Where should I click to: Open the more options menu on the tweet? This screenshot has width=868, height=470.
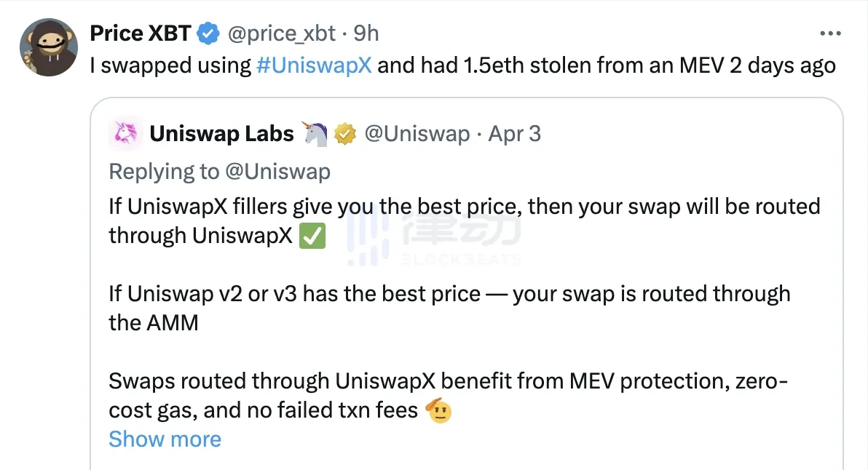pyautogui.click(x=829, y=33)
